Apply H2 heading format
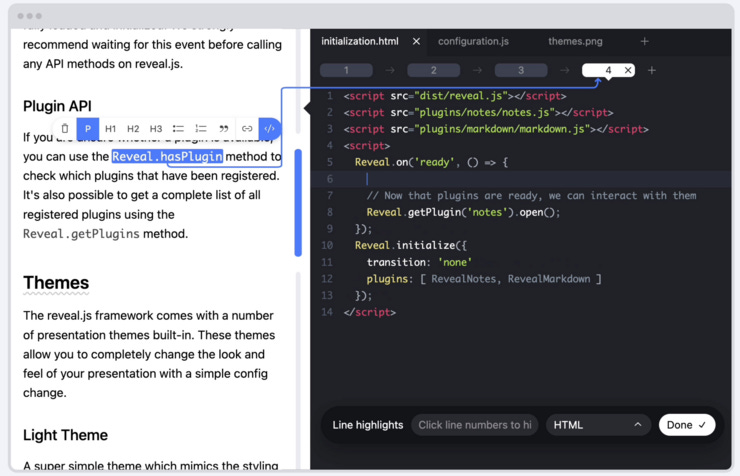The image size is (740, 476). pyautogui.click(x=133, y=129)
